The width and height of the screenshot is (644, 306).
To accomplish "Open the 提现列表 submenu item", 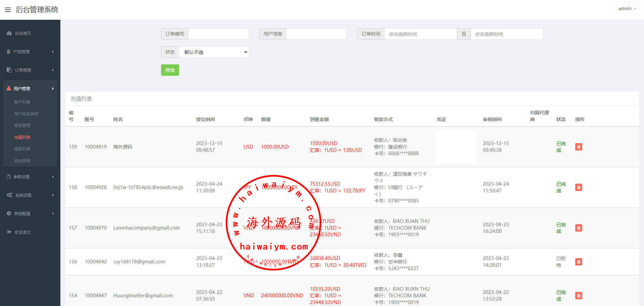I will pyautogui.click(x=22, y=149).
